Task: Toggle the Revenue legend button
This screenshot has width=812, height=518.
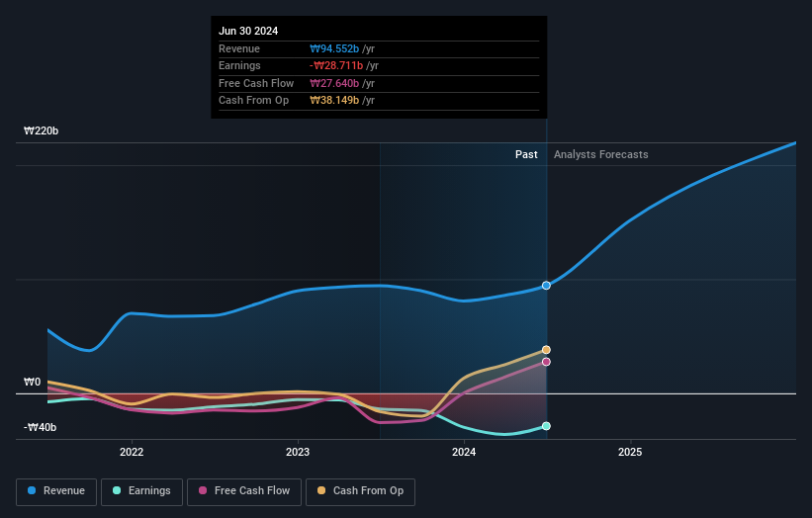Action: point(56,491)
